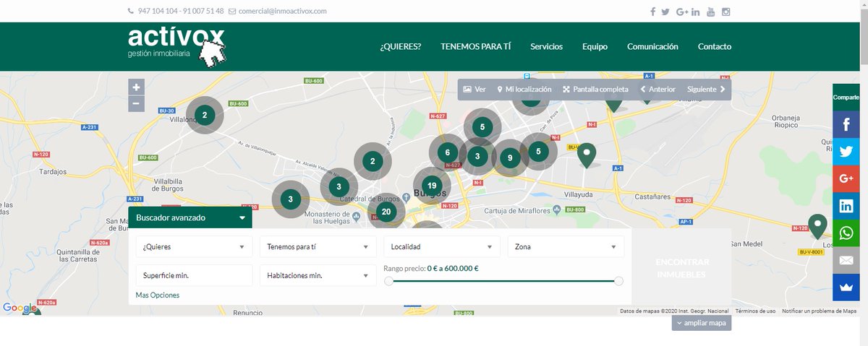The image size is (868, 346).
Task: Open Google+ icon in top header
Action: click(682, 12)
